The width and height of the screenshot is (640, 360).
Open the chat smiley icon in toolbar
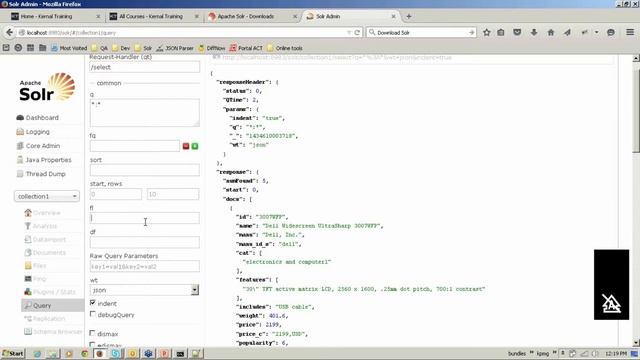coord(611,32)
